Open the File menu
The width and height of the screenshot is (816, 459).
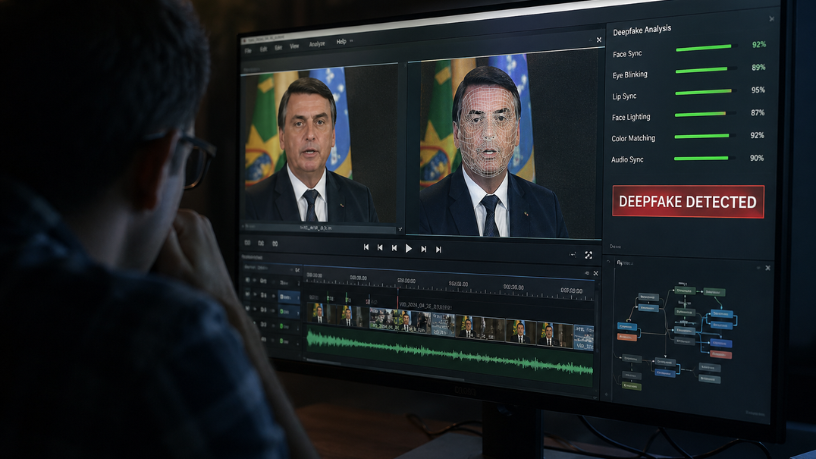click(247, 49)
